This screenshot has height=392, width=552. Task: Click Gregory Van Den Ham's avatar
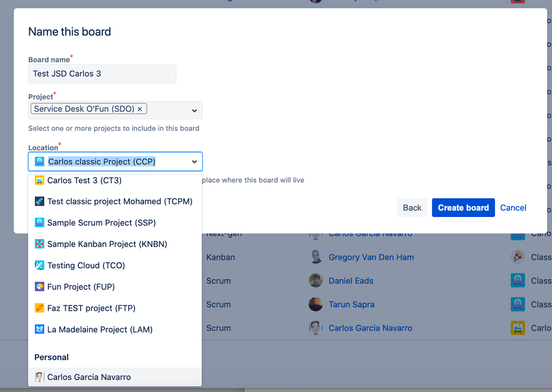[x=316, y=257]
